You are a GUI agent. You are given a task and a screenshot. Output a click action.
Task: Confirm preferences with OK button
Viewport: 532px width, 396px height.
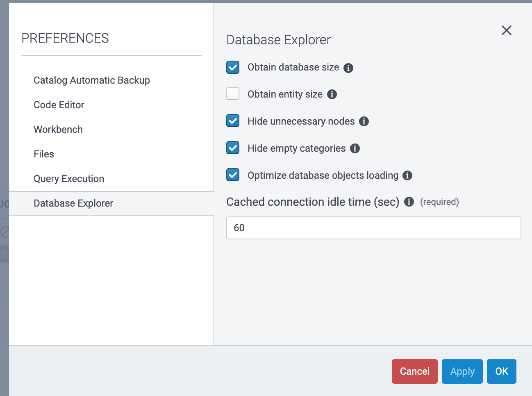502,371
